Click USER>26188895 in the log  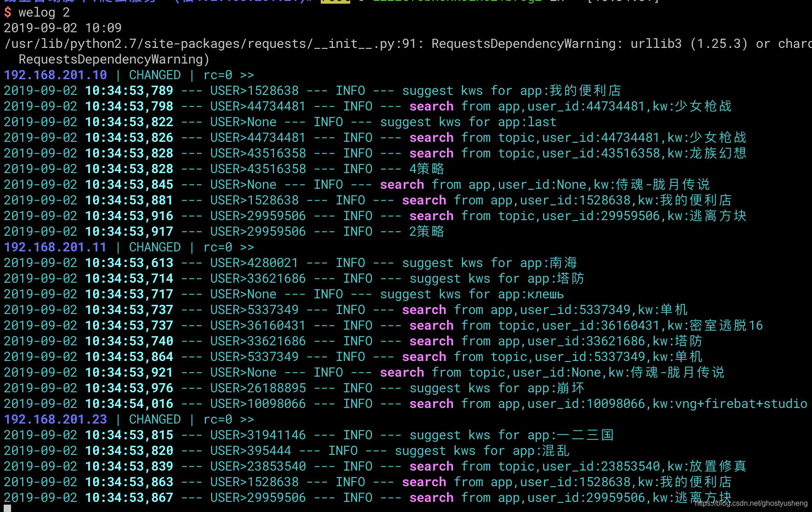258,388
